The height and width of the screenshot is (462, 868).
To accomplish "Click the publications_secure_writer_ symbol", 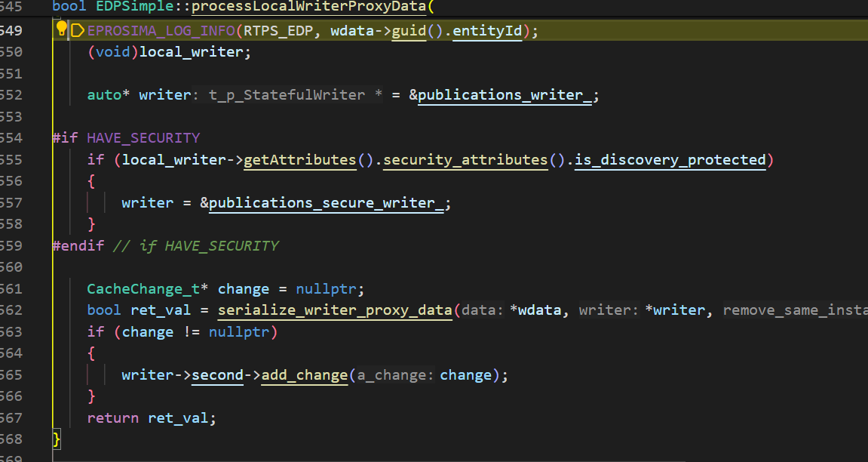I will click(326, 203).
